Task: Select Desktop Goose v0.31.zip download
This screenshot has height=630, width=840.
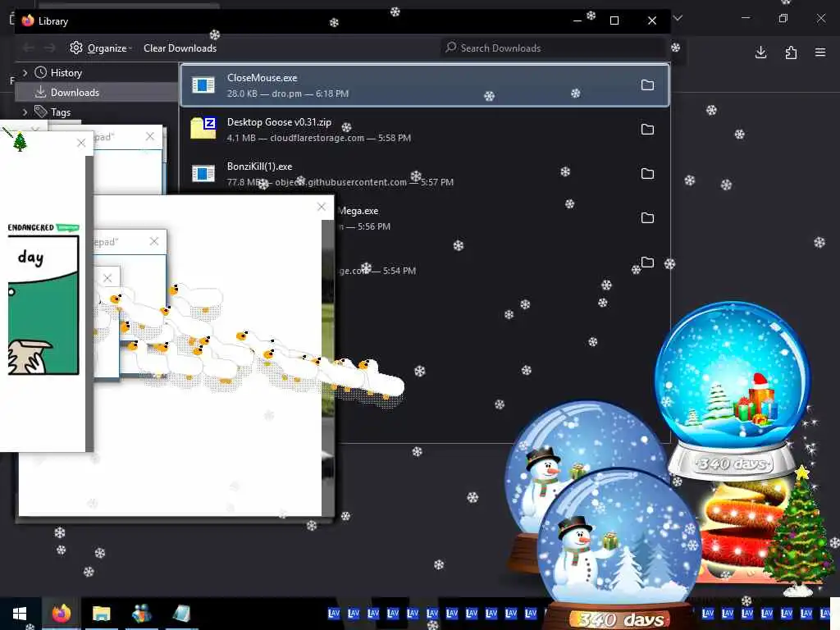Action: (424, 130)
